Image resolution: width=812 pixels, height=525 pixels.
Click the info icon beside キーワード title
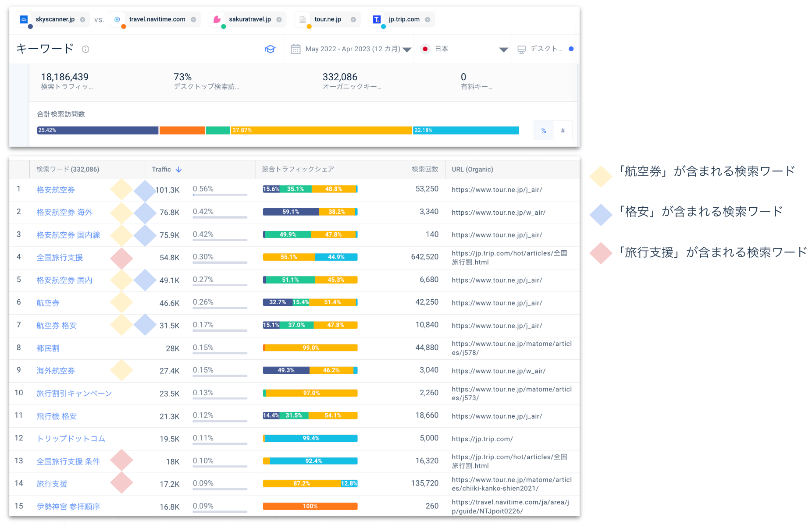point(85,50)
